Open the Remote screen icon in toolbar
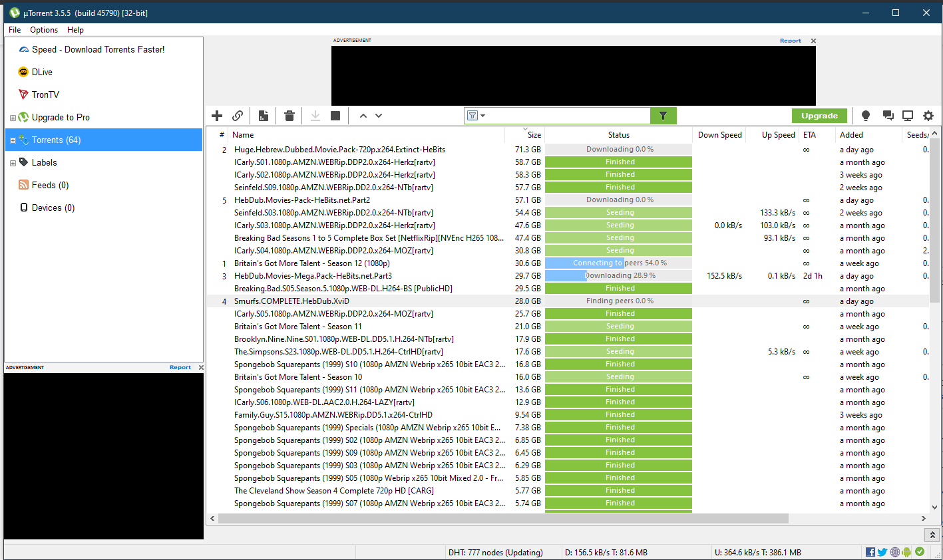Image resolution: width=943 pixels, height=560 pixels. pos(907,116)
